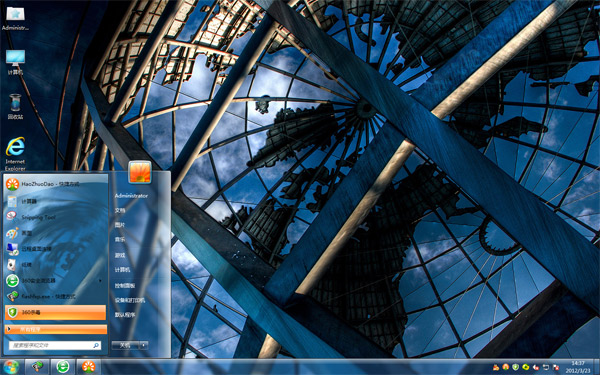Expand All Programs (所有程序) list
The height and width of the screenshot is (375, 600).
point(56,329)
